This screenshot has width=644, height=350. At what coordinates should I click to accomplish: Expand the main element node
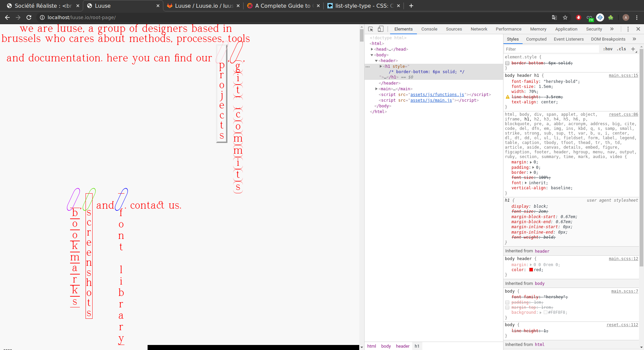tap(376, 89)
